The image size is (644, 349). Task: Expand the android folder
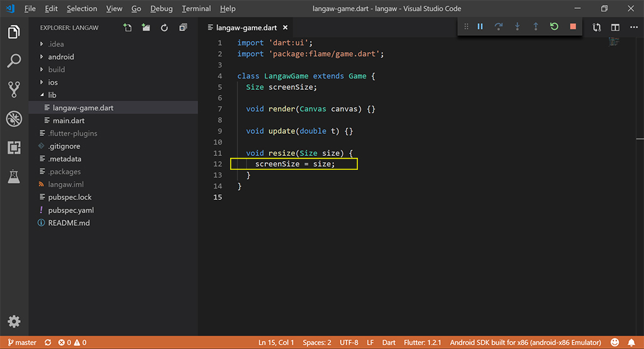tap(60, 57)
